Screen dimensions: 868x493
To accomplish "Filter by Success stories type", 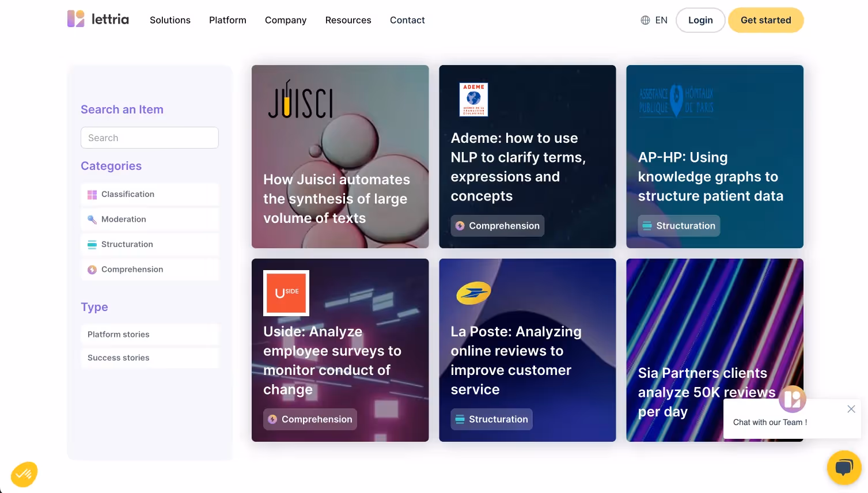I will click(150, 358).
